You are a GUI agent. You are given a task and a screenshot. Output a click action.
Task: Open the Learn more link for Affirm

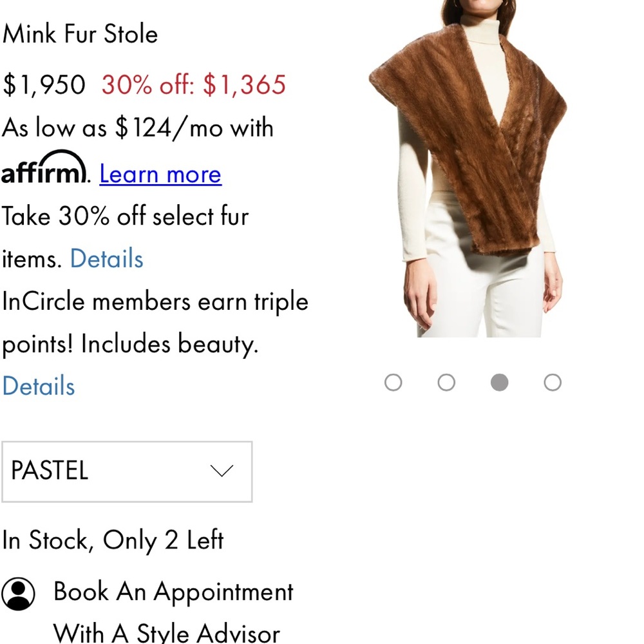pyautogui.click(x=160, y=173)
